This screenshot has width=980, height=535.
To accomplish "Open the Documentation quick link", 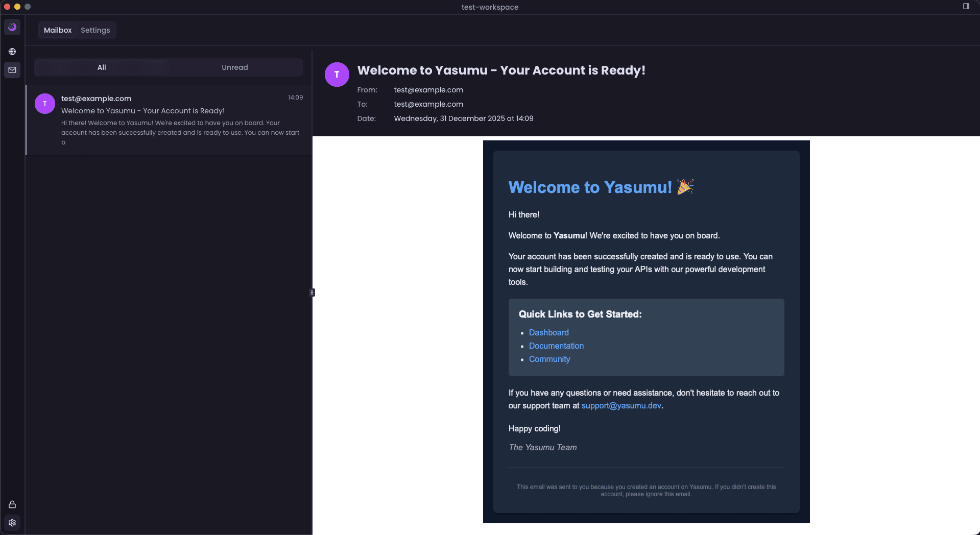I will pyautogui.click(x=556, y=346).
